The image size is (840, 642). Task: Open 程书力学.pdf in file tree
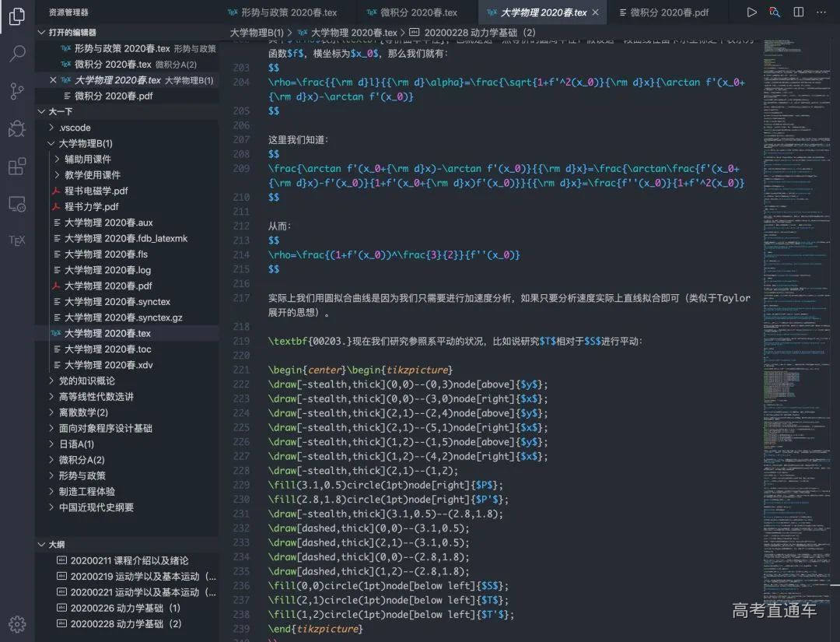[x=91, y=207]
